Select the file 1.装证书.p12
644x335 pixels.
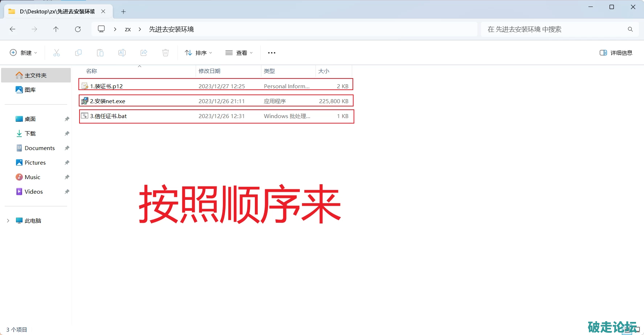click(x=106, y=86)
